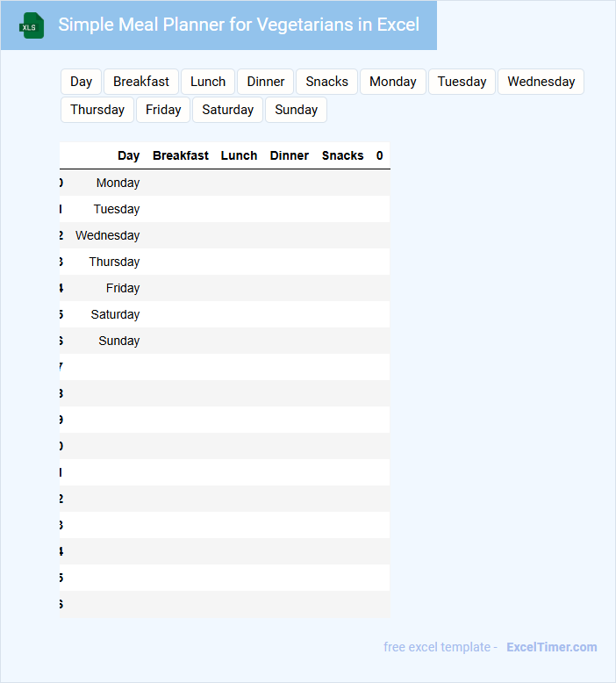
Task: Click the Dinner tag button
Action: (x=266, y=82)
